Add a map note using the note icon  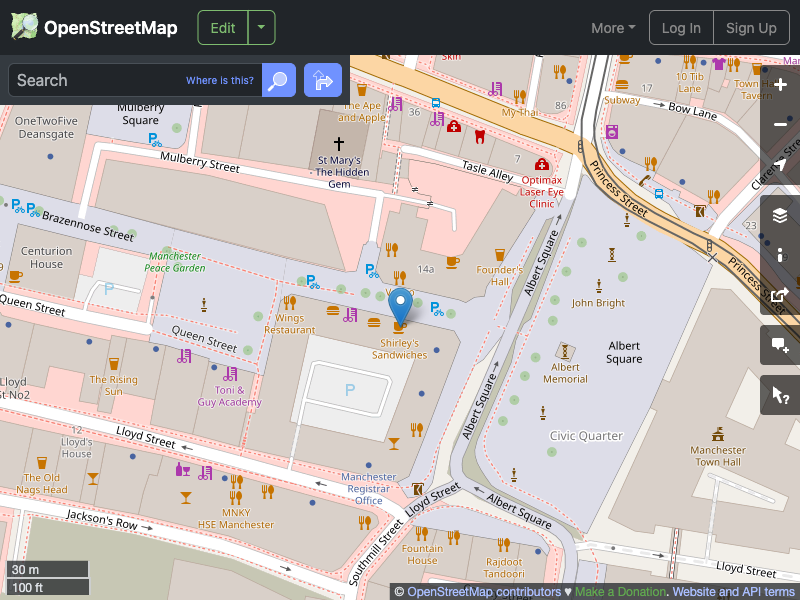coord(781,345)
